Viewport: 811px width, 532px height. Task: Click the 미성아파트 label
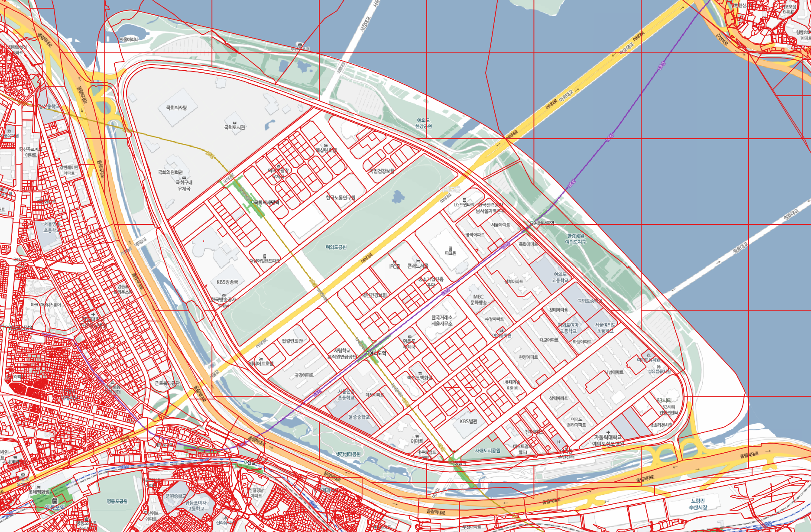[x=375, y=395]
